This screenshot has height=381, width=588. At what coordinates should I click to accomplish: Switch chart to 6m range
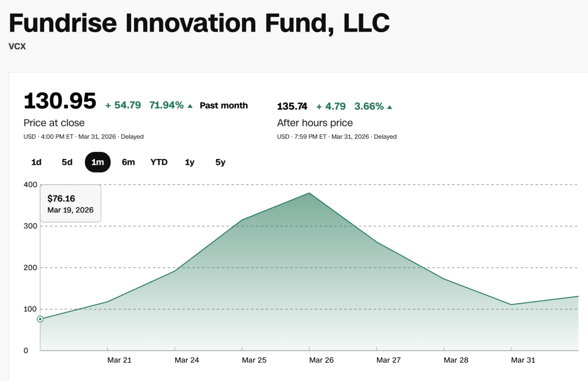coord(128,162)
